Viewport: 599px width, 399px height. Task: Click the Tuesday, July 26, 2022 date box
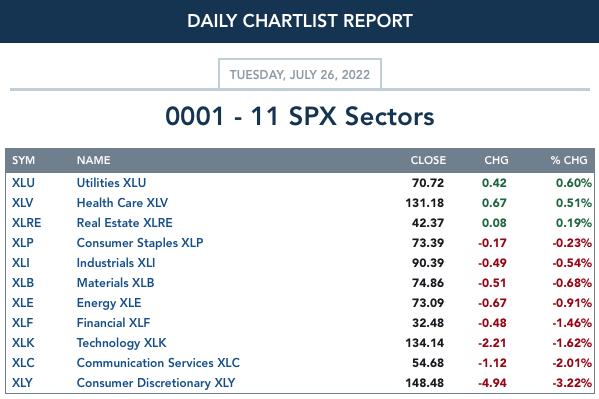click(x=300, y=74)
